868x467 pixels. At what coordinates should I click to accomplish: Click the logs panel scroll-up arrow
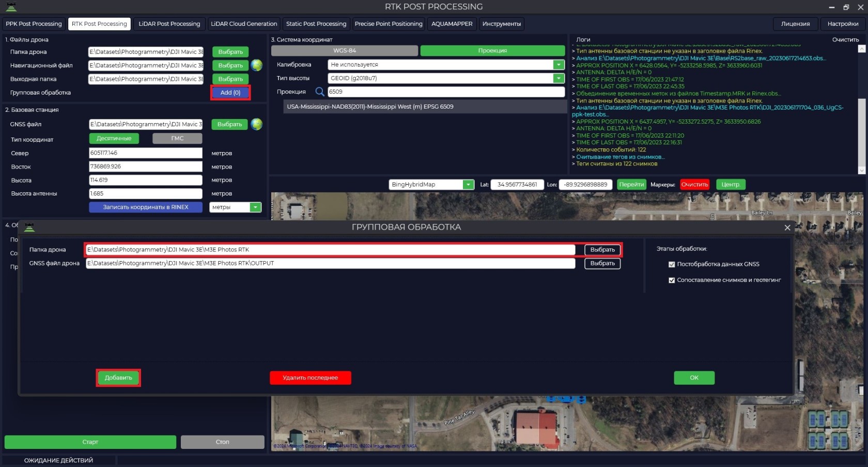click(861, 49)
